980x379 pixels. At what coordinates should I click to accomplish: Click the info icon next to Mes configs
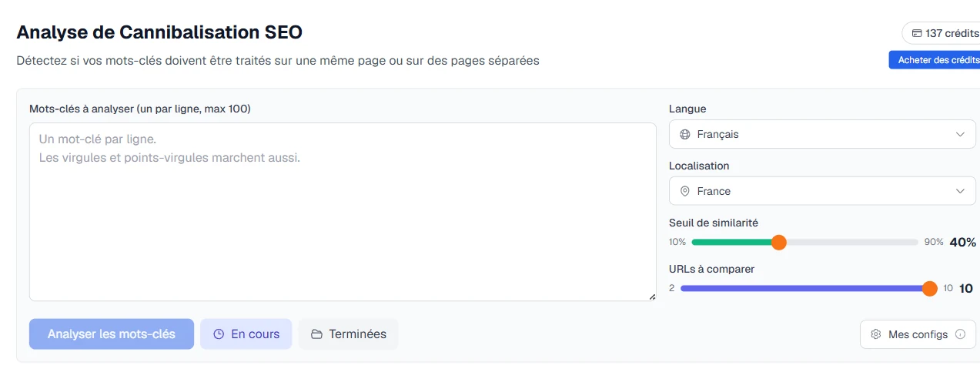click(960, 334)
